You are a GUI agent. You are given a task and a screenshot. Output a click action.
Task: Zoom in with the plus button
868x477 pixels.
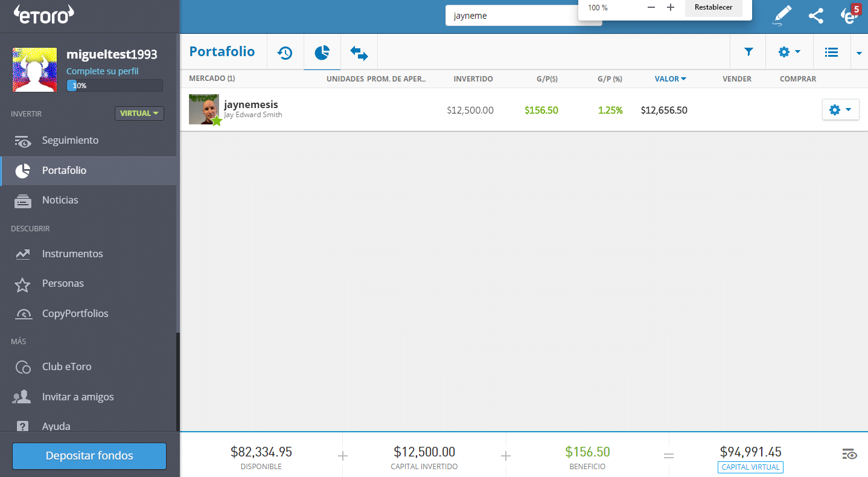pos(670,7)
